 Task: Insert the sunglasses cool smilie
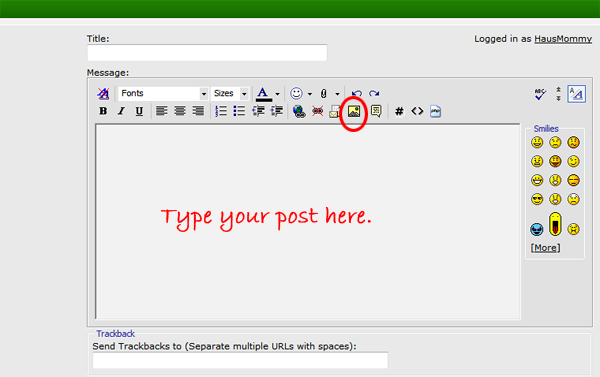537,199
